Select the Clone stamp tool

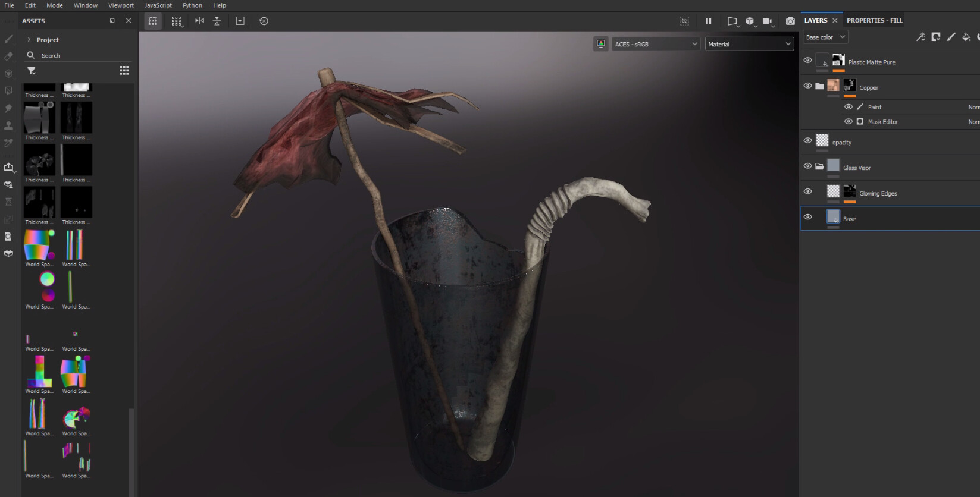tap(8, 125)
